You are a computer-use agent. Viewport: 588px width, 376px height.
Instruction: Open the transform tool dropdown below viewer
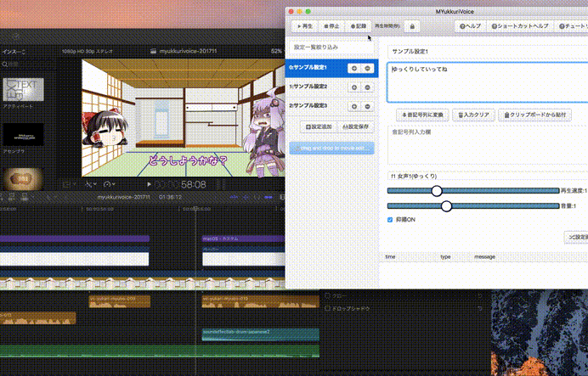90,184
